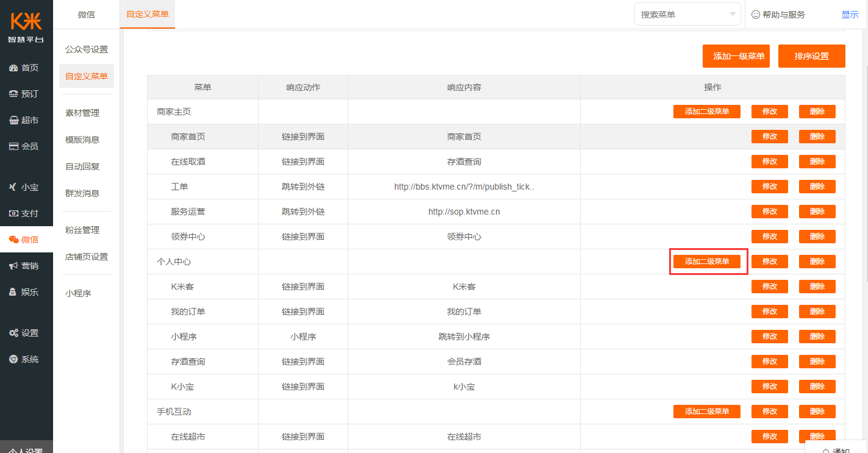Image resolution: width=868 pixels, height=453 pixels.
Task: Open the 营销 megaphone icon in sidebar
Action: coord(13,266)
